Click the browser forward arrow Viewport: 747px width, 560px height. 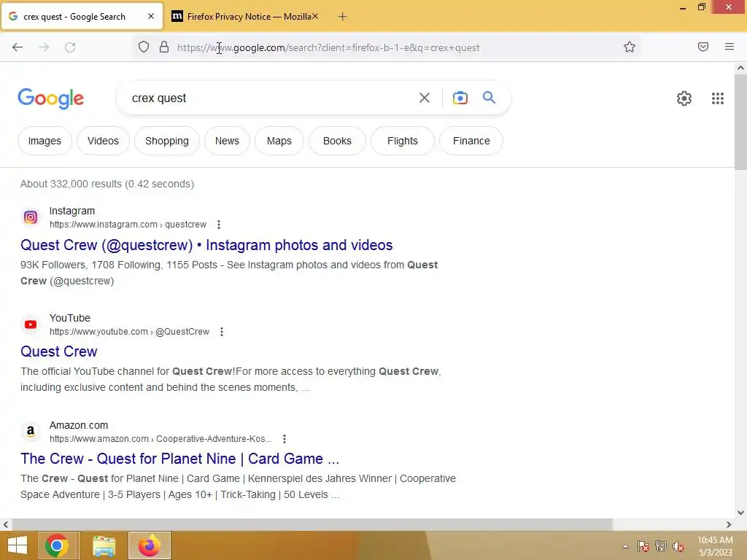point(44,47)
